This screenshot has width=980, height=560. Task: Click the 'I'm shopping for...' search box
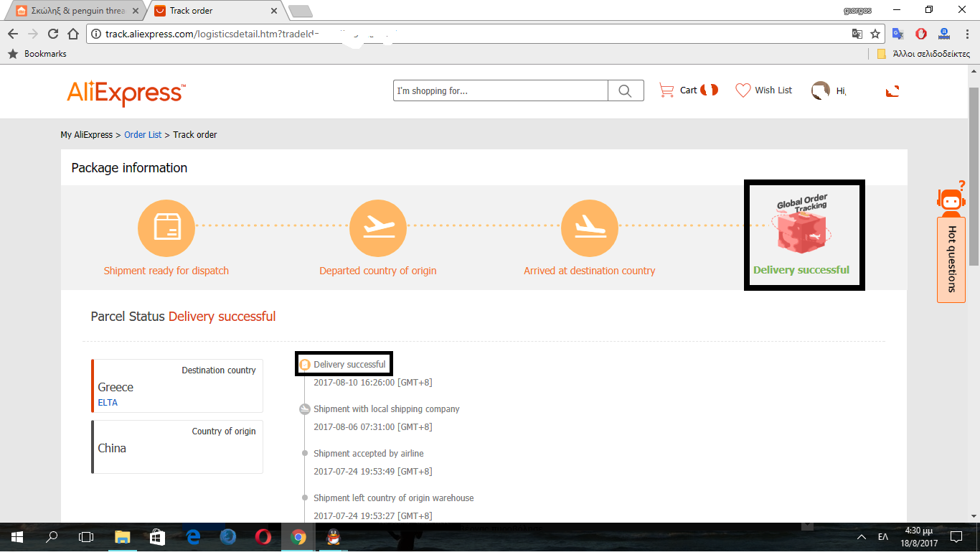click(x=501, y=90)
